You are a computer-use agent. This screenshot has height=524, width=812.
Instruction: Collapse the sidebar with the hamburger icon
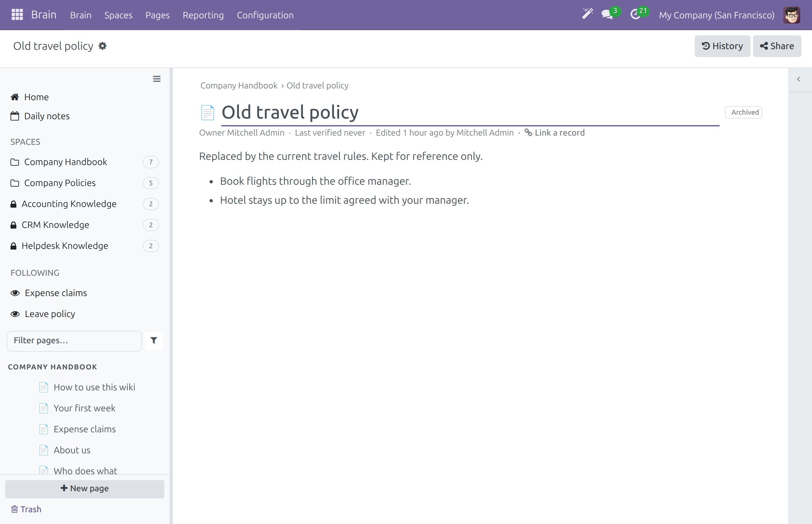click(157, 79)
